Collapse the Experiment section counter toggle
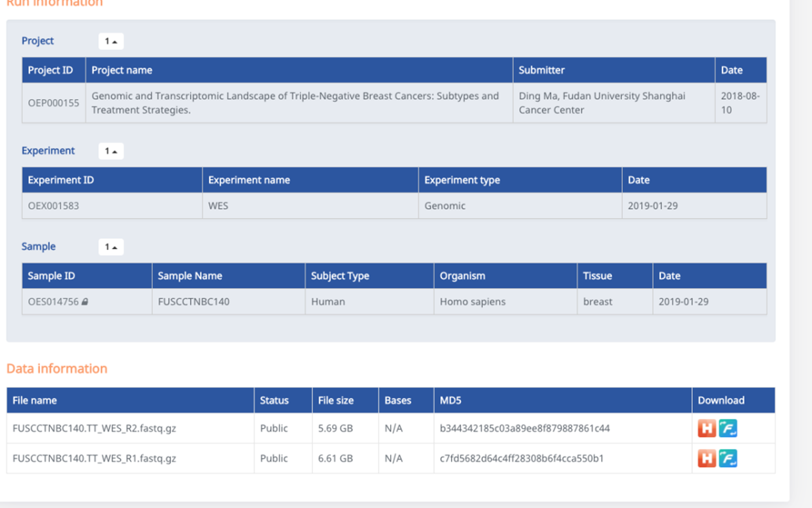Viewport: 812px width, 508px height. pyautogui.click(x=111, y=151)
